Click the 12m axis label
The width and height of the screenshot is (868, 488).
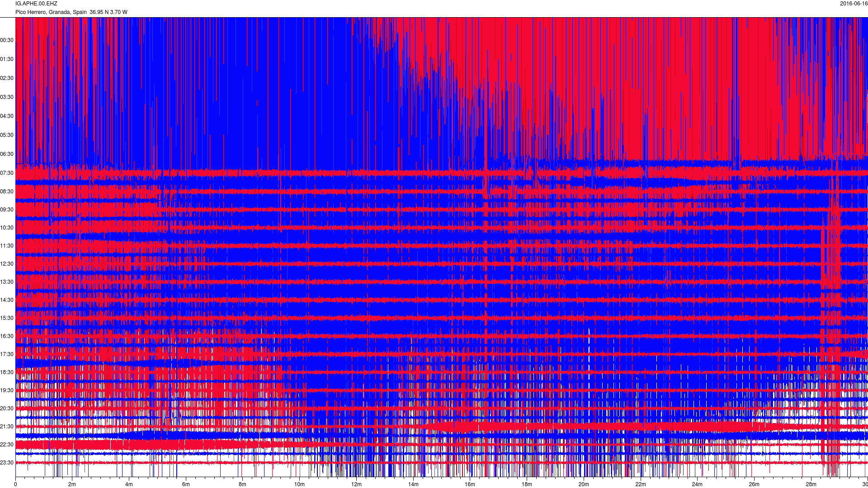[x=356, y=484]
